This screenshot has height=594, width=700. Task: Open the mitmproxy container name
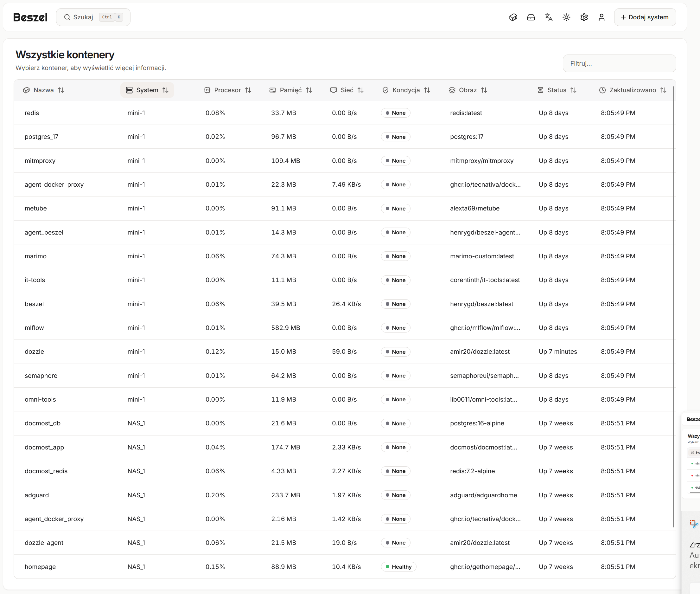tap(40, 161)
